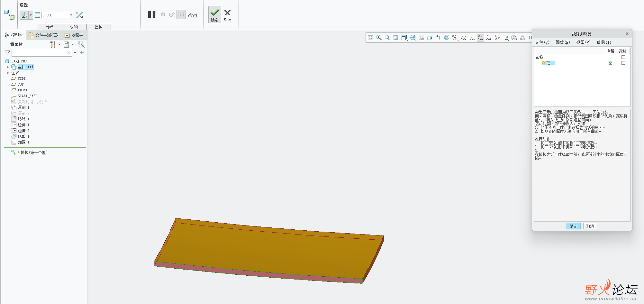Open the tree settings dropdown arrow
Viewport: 644px width, 304px height.
(59, 44)
